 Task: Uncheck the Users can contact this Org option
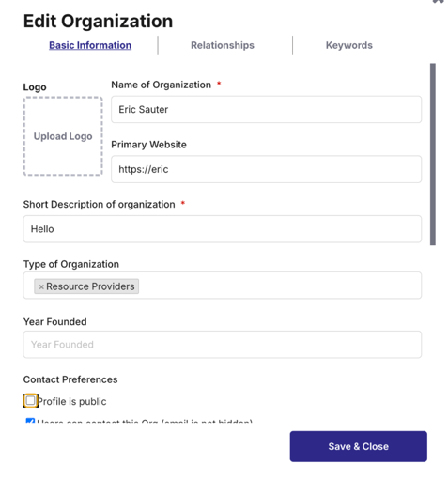(30, 421)
